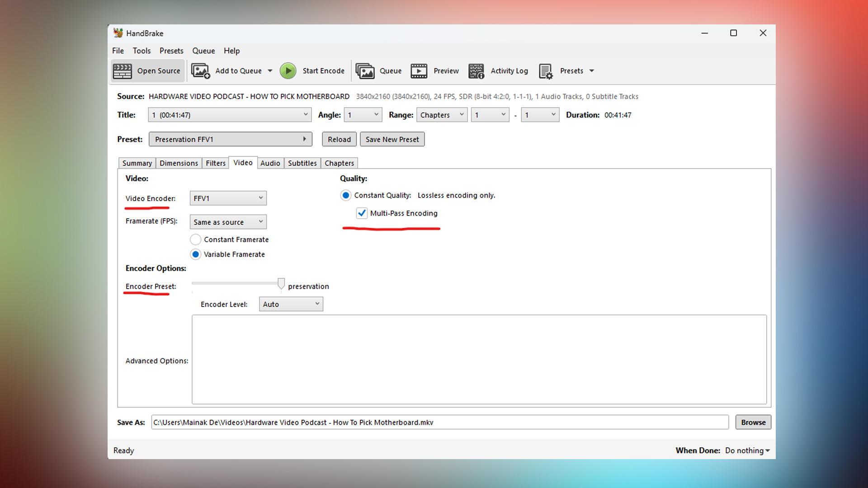Open the ending chapter dropdown
This screenshot has width=868, height=488.
coord(540,115)
